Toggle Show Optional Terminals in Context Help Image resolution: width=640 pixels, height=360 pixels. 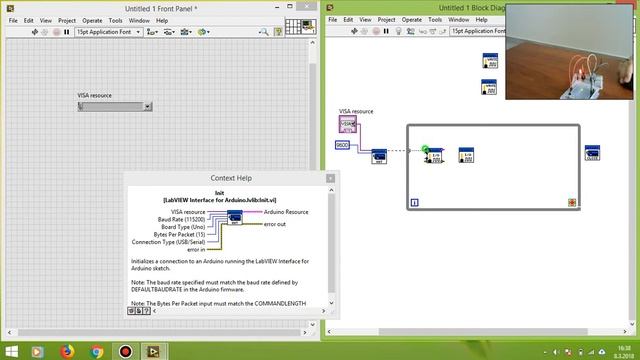[x=131, y=311]
